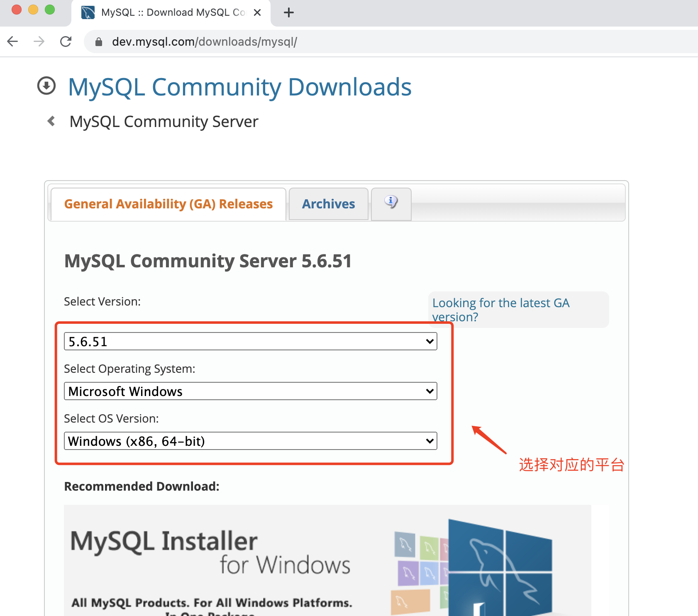The height and width of the screenshot is (616, 698).
Task: Click the download circle icon beside title
Action: pyautogui.click(x=46, y=86)
